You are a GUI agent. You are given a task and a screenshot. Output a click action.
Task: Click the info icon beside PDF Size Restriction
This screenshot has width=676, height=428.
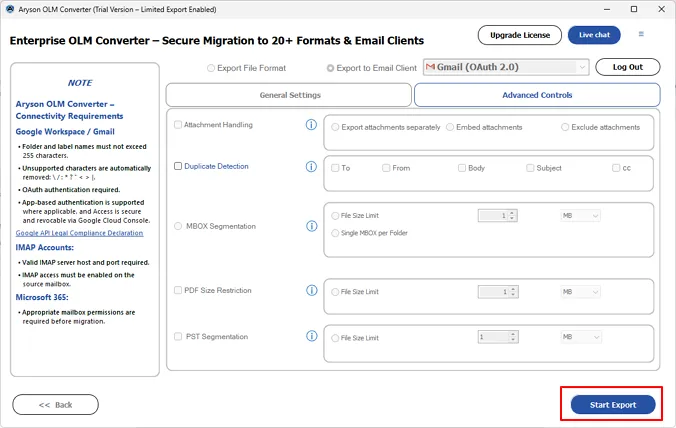[311, 291]
